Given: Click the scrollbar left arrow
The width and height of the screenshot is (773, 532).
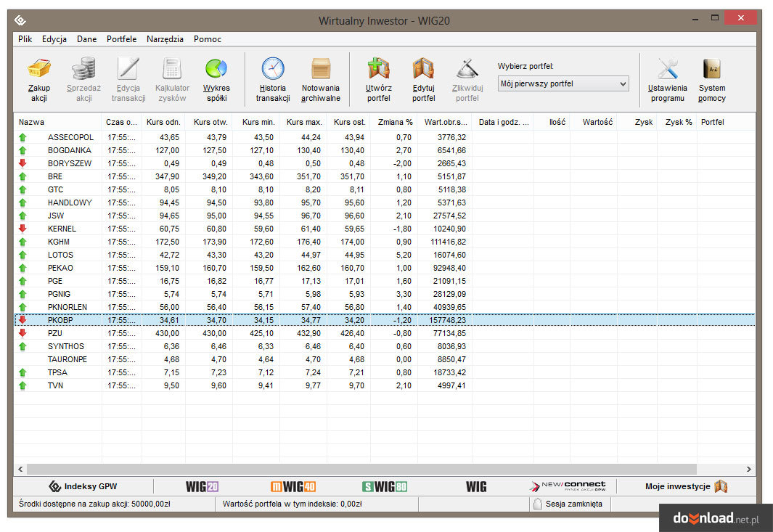Looking at the screenshot, I should (20, 469).
